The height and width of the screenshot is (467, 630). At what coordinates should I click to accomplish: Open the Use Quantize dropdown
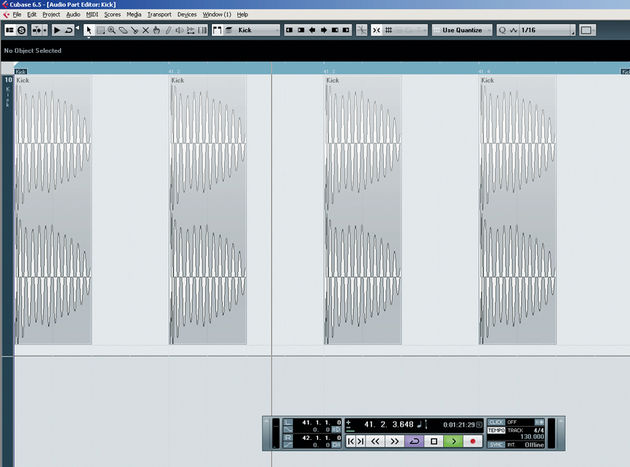point(462,30)
